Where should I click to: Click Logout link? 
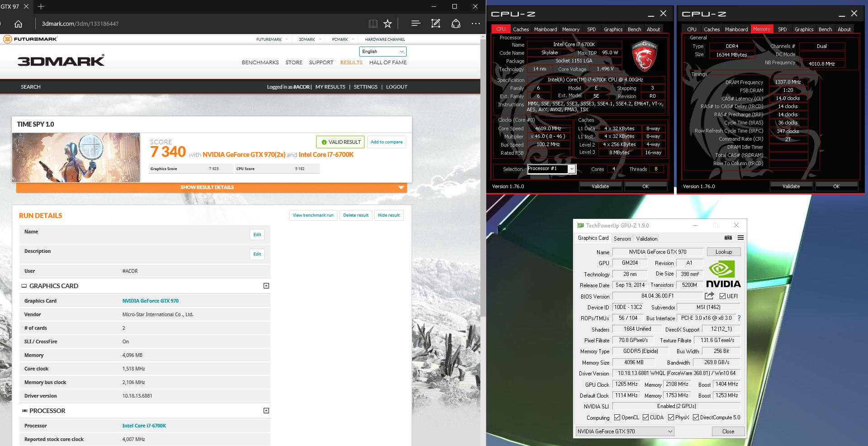[397, 87]
